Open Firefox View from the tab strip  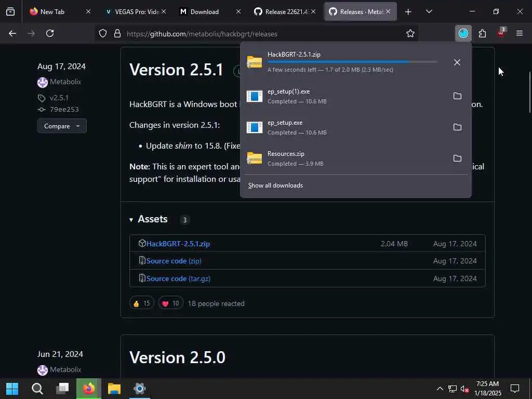point(10,11)
